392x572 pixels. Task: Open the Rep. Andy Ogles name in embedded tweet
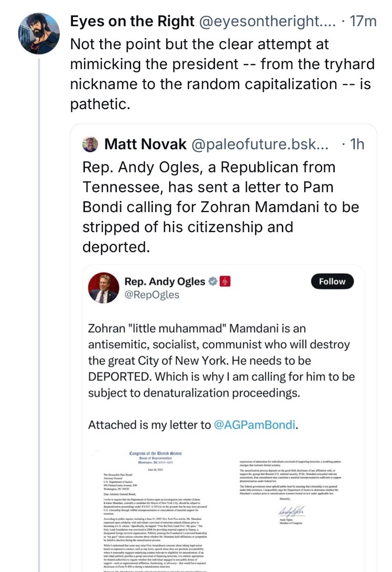click(165, 281)
